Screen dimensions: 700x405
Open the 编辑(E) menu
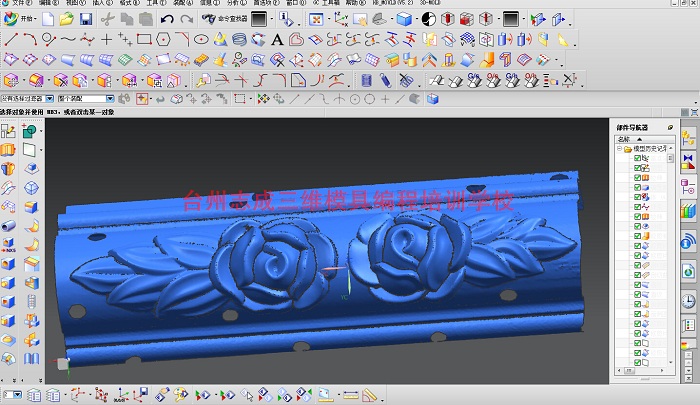[x=48, y=2]
